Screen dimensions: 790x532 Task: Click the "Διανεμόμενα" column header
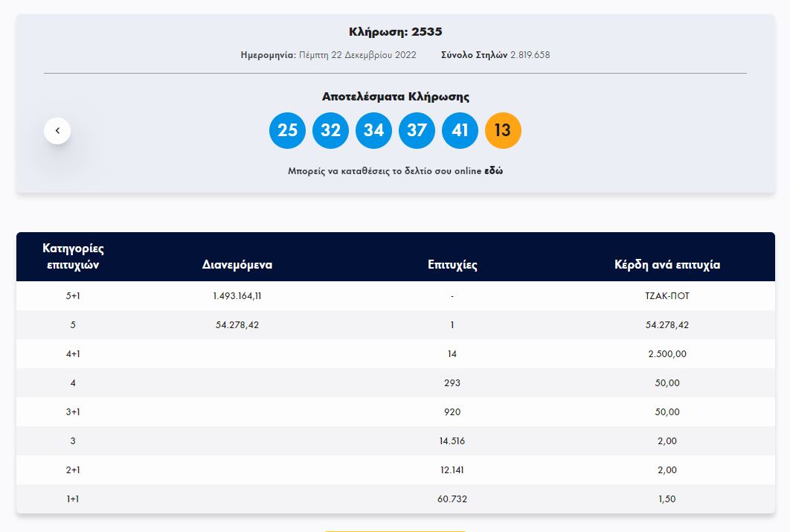pos(237,265)
